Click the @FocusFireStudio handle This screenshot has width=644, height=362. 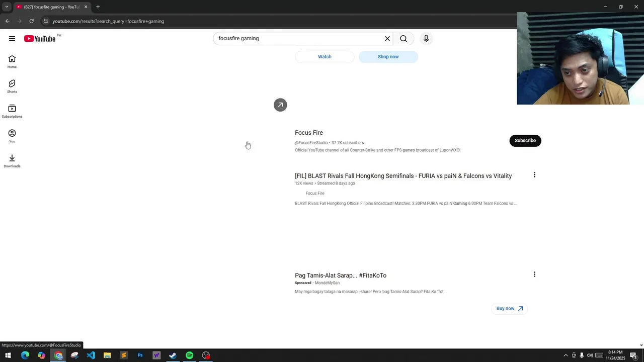click(311, 143)
